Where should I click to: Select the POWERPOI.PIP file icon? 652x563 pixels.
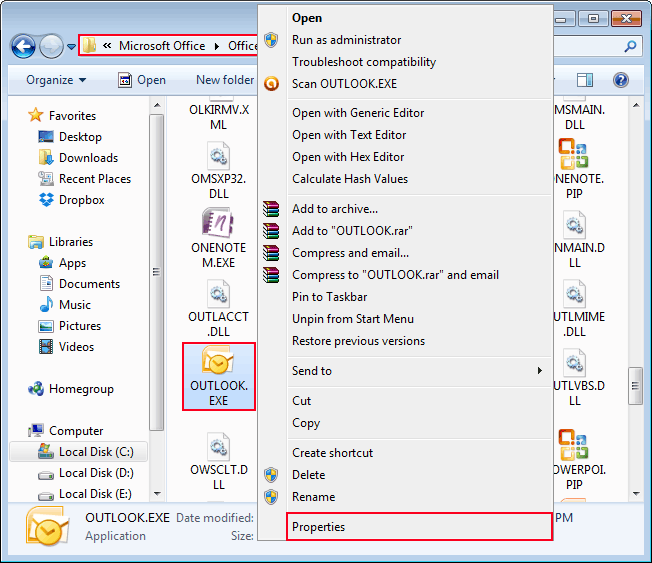(573, 445)
